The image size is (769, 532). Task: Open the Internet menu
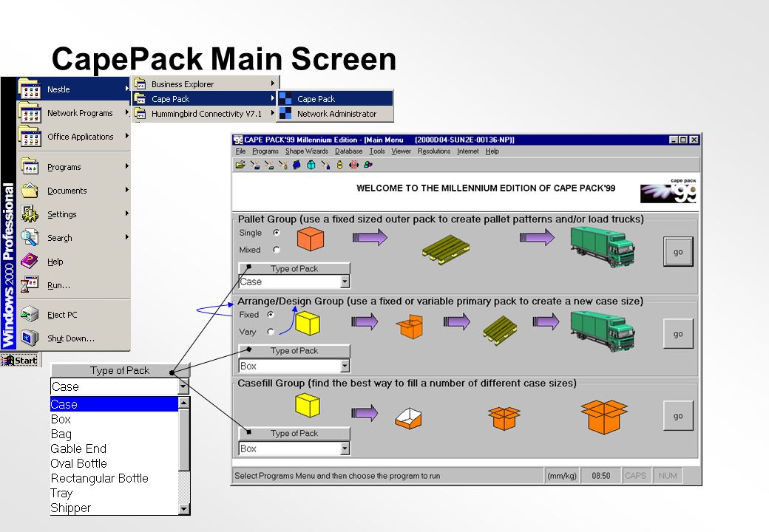click(468, 151)
